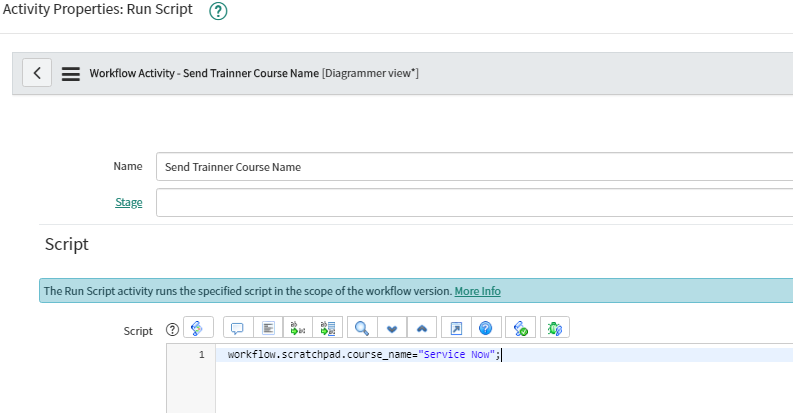
Task: Go back with the left-arrow button
Action: pyautogui.click(x=37, y=73)
